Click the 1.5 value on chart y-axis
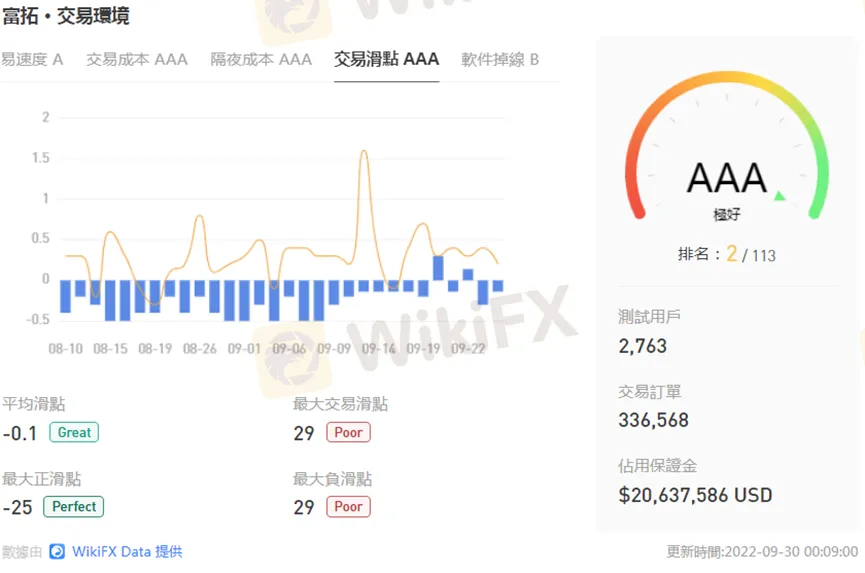Screen dimensions: 865x573 click(x=40, y=158)
